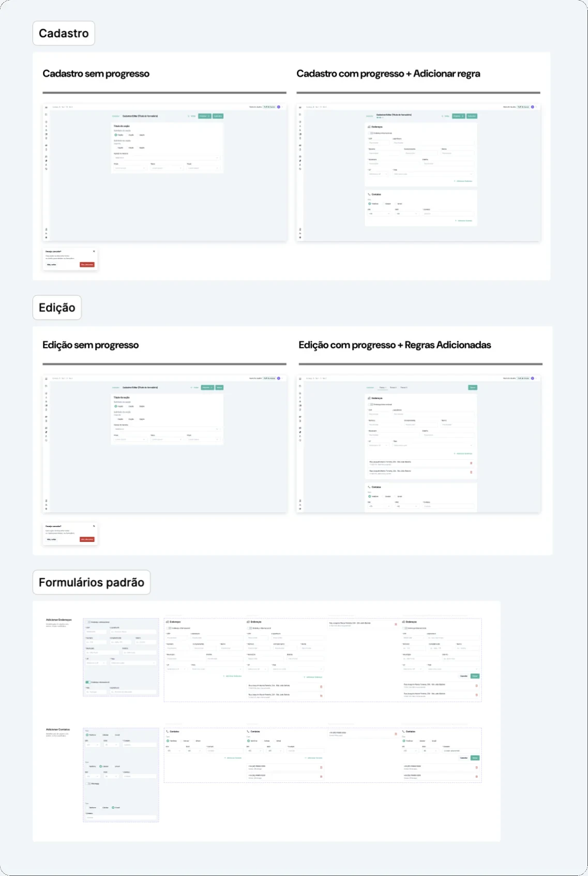588x876 pixels.
Task: Click Contato input field in Cadastro com progresso
Action: [x=448, y=214]
